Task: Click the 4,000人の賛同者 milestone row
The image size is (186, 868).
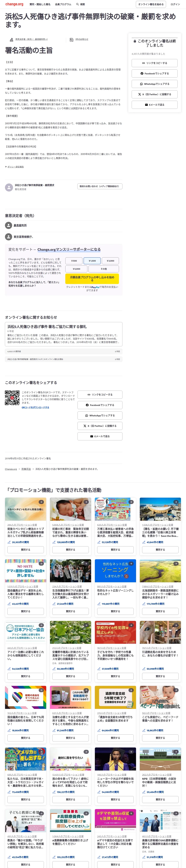Action: click(63, 351)
